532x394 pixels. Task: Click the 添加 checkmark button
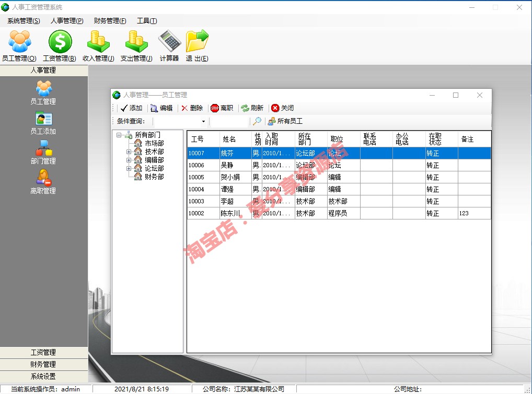(131, 108)
